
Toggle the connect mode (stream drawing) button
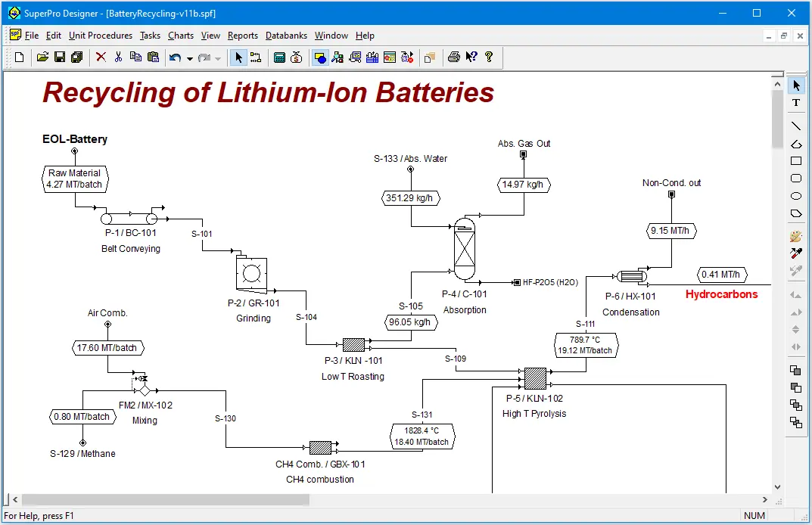(256, 57)
